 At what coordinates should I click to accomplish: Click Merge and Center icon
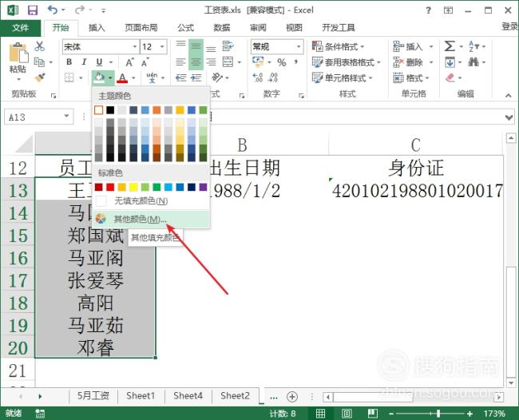tap(228, 62)
